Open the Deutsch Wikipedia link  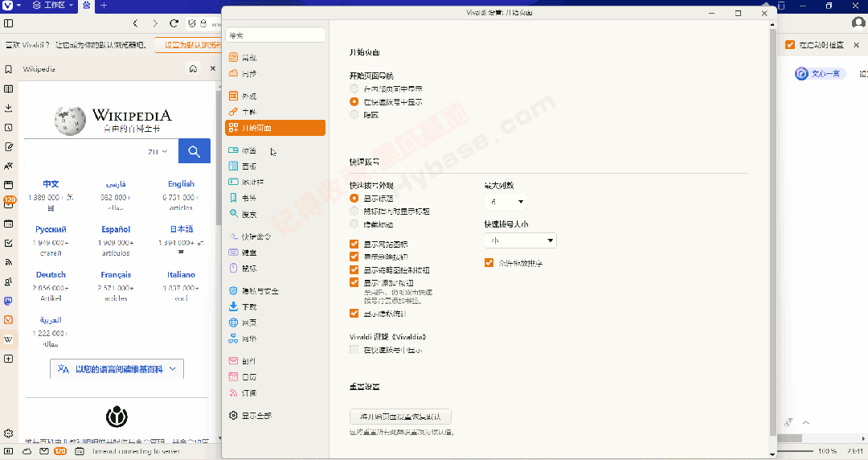pyautogui.click(x=51, y=275)
